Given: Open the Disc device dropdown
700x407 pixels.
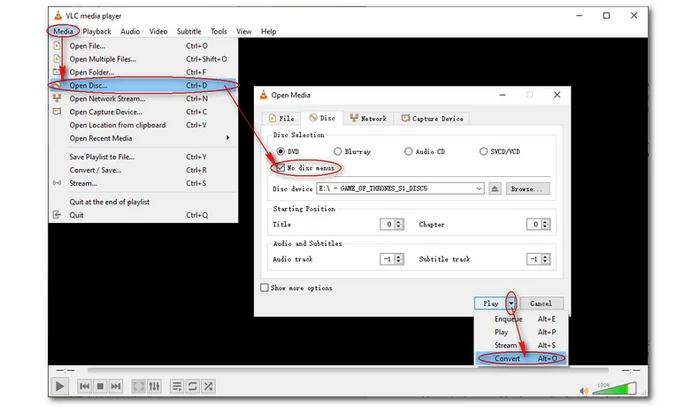Looking at the screenshot, I should point(400,188).
